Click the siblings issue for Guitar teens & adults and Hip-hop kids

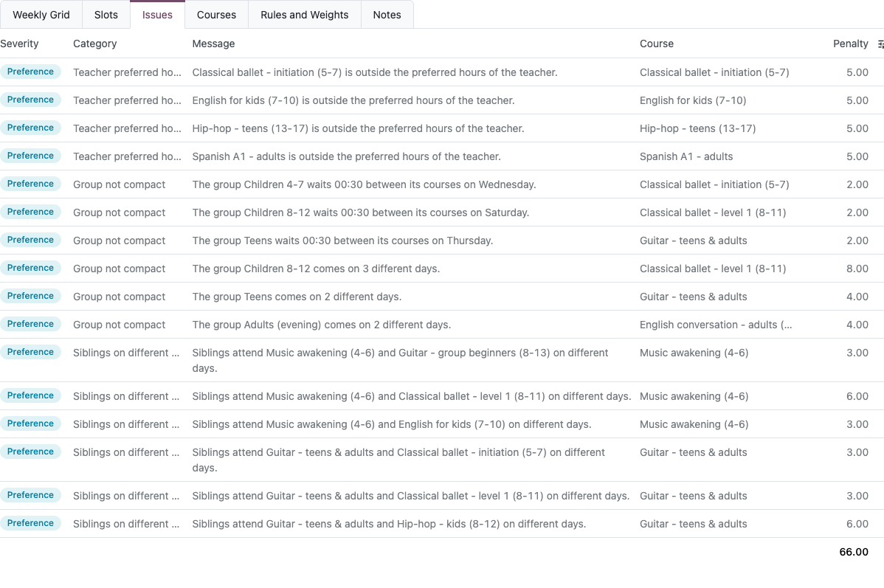click(x=389, y=525)
